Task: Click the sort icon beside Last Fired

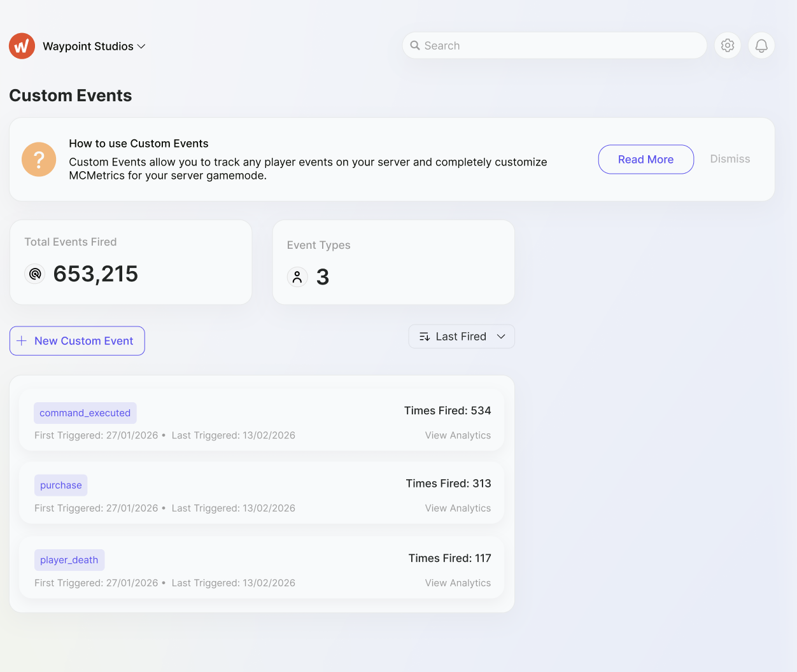Action: click(x=425, y=337)
